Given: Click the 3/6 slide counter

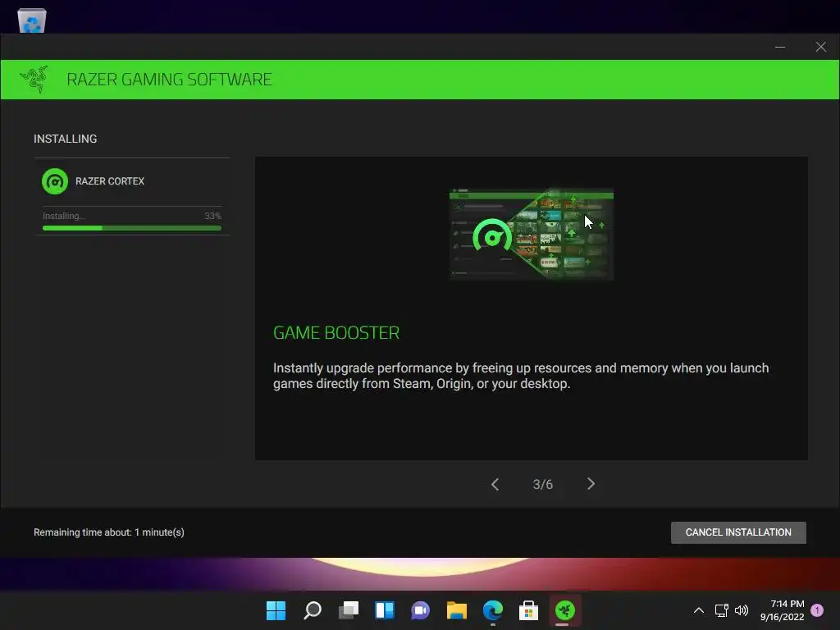Looking at the screenshot, I should click(543, 484).
